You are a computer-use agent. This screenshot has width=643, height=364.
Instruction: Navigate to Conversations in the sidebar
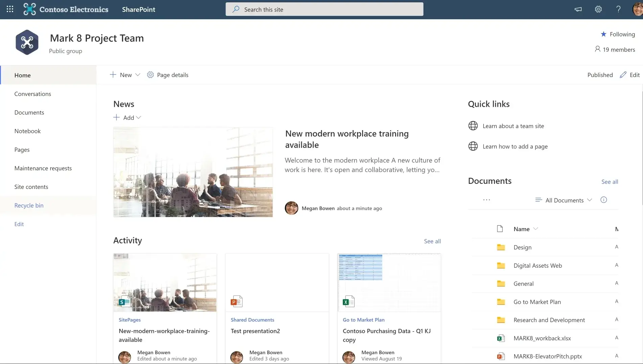pos(33,94)
